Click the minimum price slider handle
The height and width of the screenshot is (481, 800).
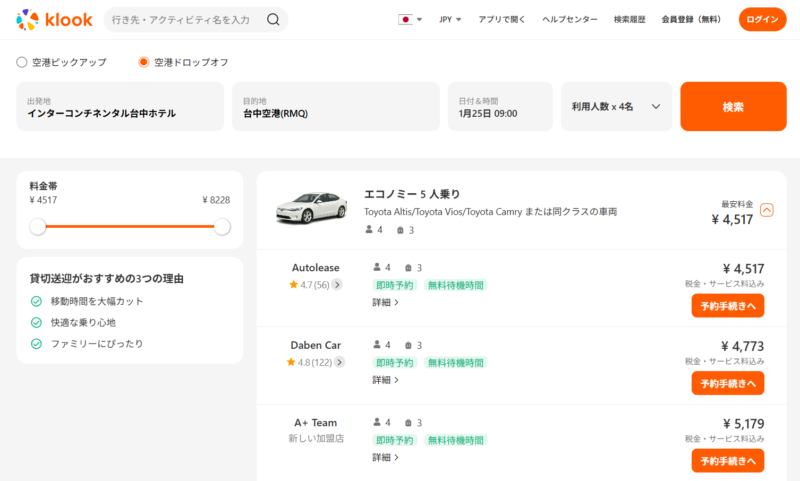(x=38, y=227)
